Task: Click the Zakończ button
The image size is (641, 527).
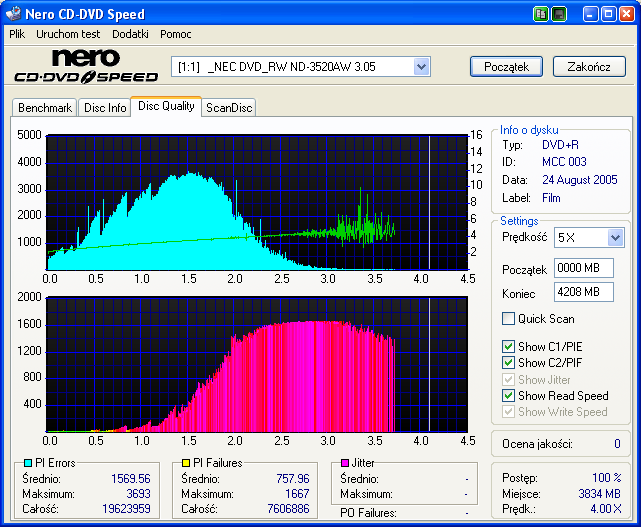Action: point(589,67)
